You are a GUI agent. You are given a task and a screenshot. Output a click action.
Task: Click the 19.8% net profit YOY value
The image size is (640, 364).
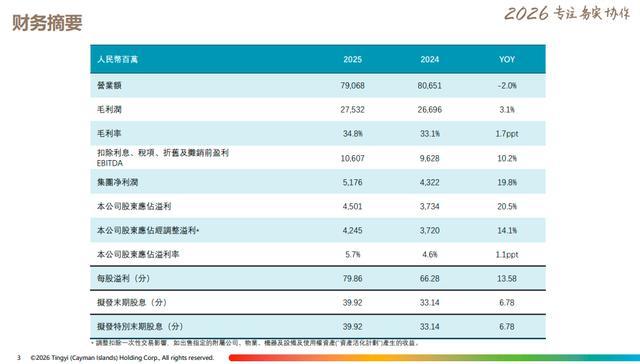507,182
